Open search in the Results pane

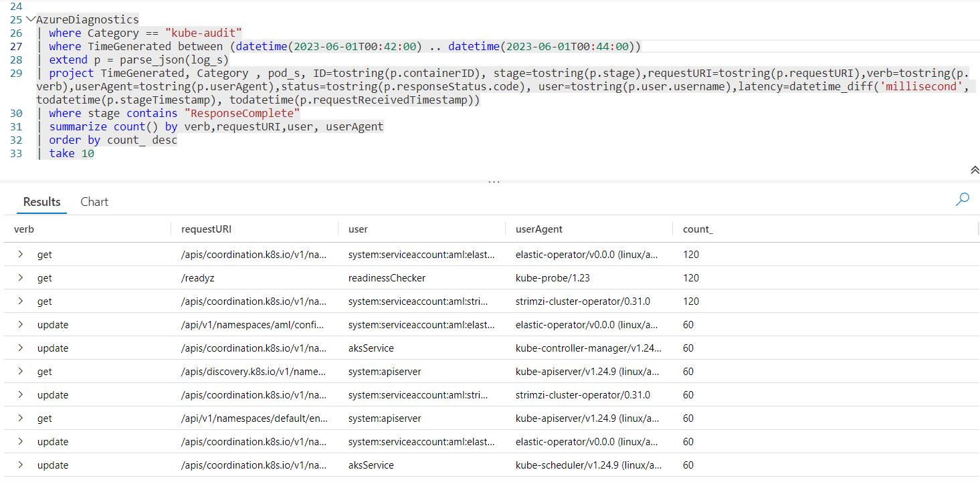point(962,199)
